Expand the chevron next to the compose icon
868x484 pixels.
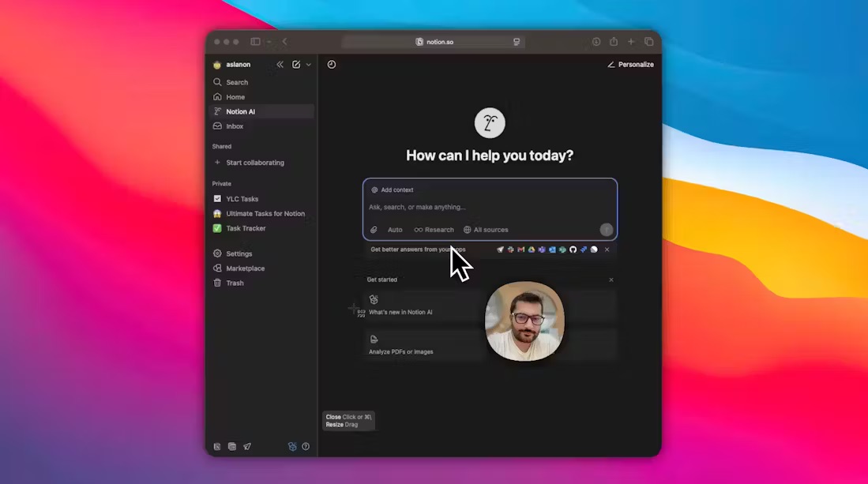point(309,65)
